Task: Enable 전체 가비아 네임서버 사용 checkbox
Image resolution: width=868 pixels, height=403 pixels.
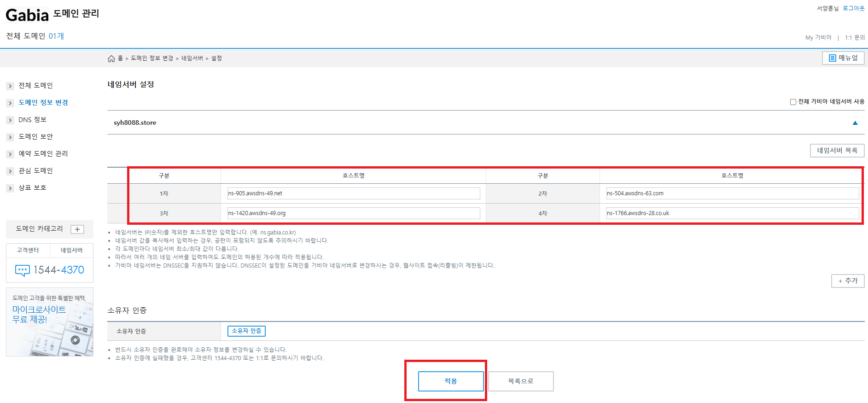Action: pos(793,102)
